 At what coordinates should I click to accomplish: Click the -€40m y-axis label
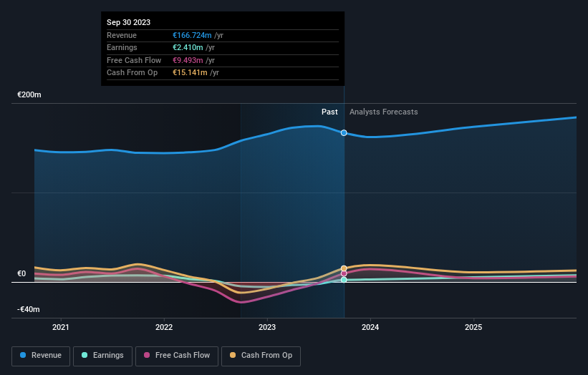[x=29, y=309]
